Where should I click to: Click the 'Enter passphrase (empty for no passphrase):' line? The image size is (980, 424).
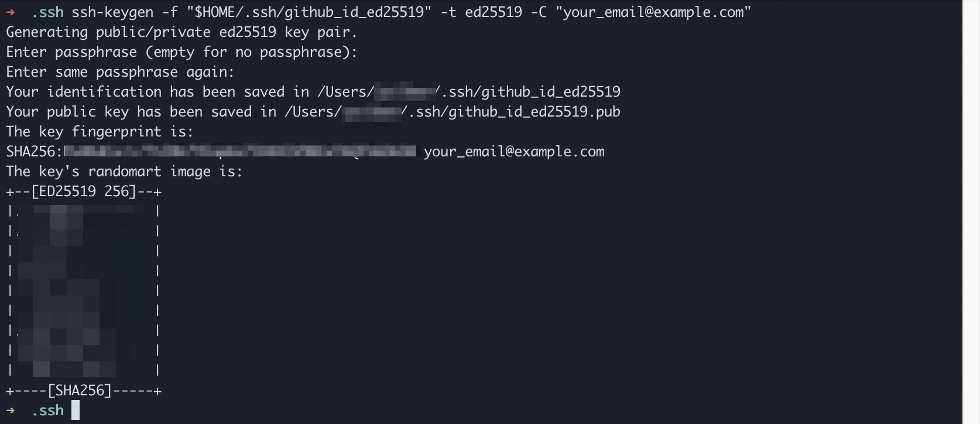pyautogui.click(x=181, y=52)
